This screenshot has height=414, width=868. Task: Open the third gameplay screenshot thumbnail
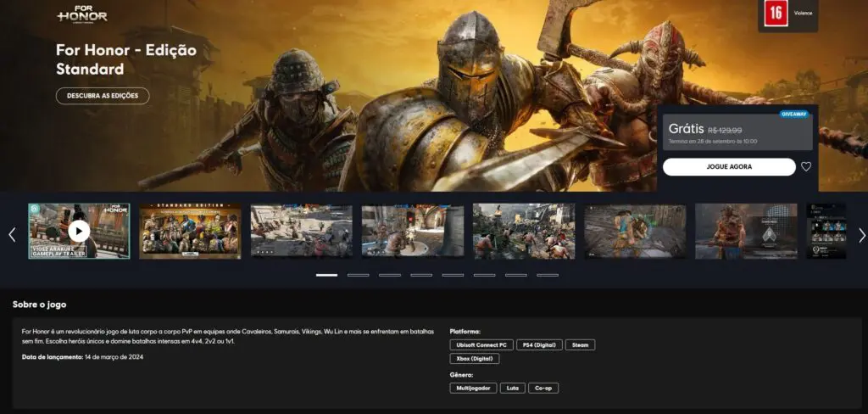[x=301, y=231]
